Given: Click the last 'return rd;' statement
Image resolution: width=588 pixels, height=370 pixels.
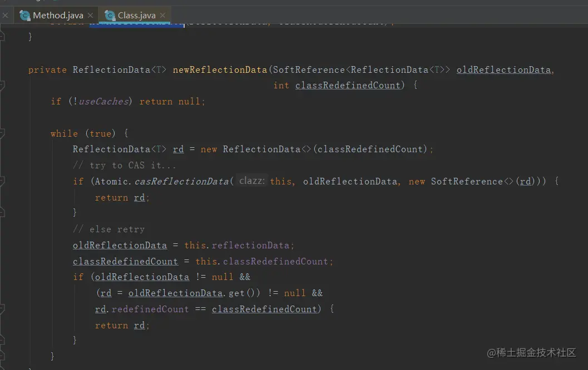Looking at the screenshot, I should click(x=122, y=326).
